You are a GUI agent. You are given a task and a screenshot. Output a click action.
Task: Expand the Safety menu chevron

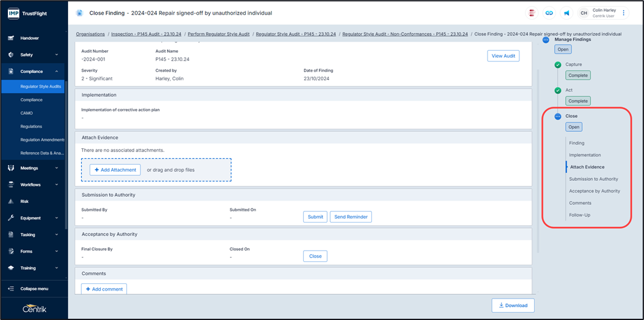[56, 55]
